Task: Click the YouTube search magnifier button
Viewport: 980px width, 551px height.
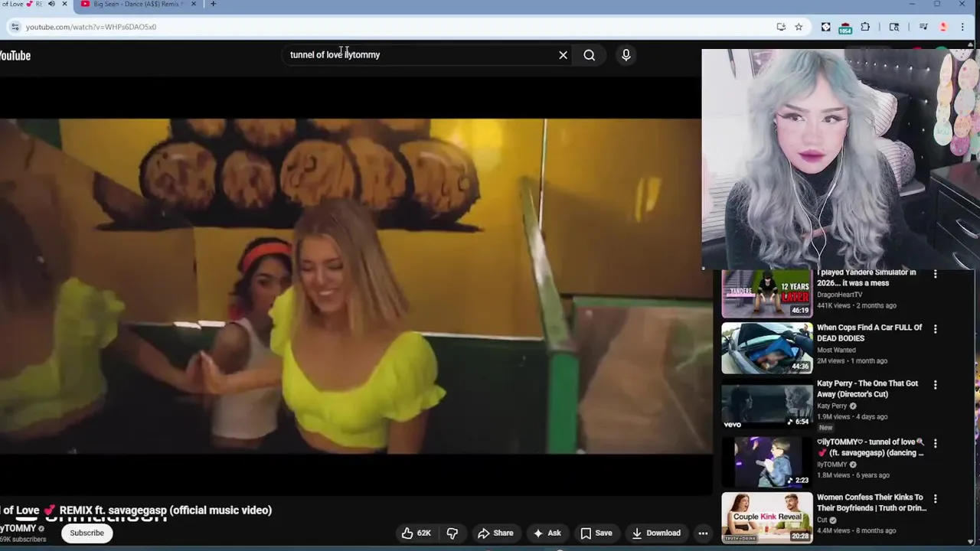Action: 589,55
